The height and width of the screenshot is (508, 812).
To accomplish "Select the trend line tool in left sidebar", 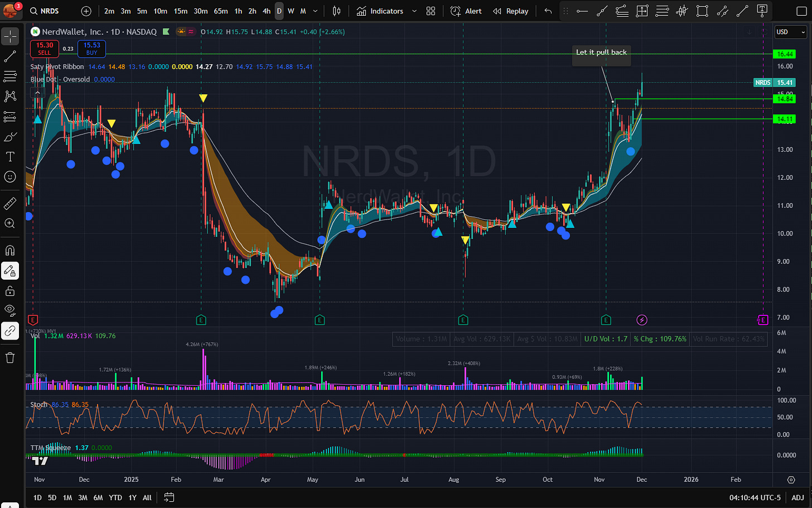I will pos(10,56).
